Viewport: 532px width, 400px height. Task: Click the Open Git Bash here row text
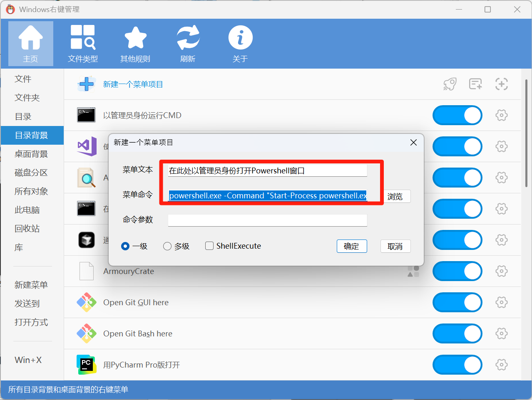[138, 333]
